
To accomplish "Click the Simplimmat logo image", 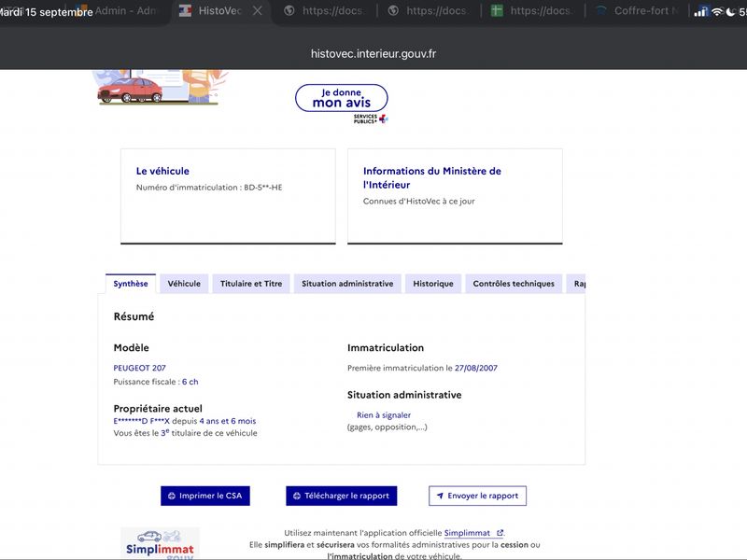I will click(160, 543).
